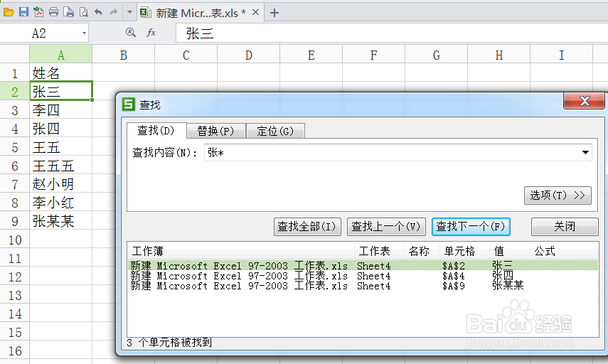Switch to the 查找(D) tab
Screen dimensions: 608x364
point(156,131)
